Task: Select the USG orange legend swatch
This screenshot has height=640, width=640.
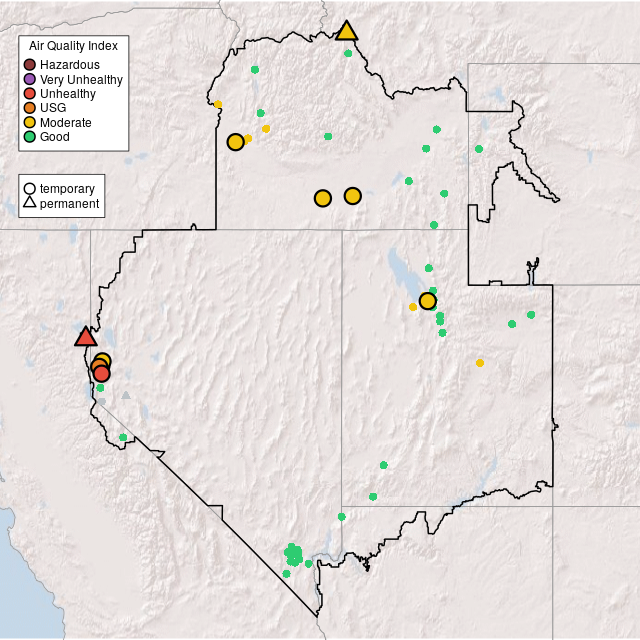Action: 30,108
